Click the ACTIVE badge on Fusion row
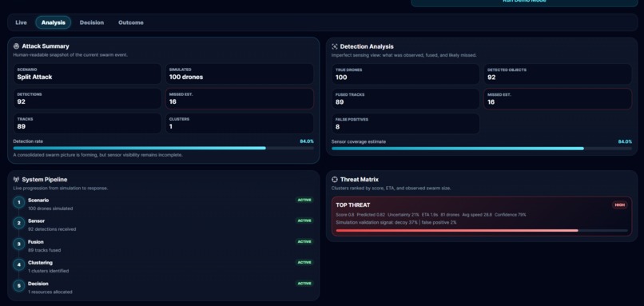644x306 pixels. (x=304, y=241)
